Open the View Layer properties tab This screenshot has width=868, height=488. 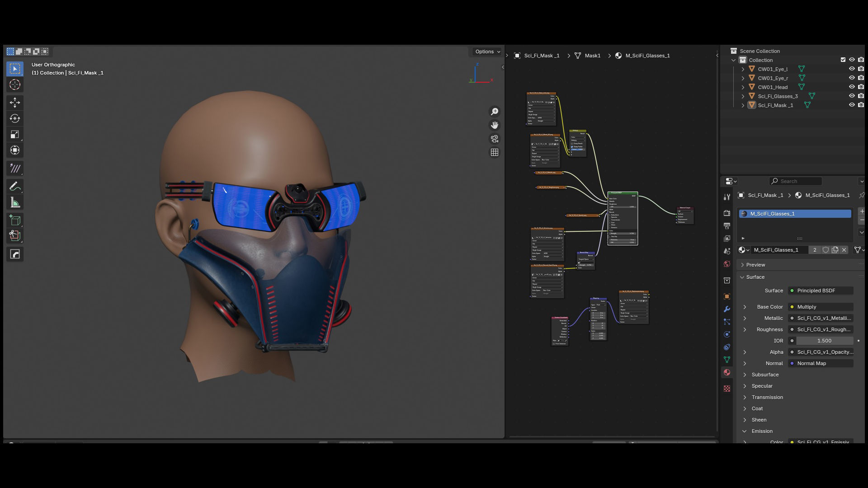pyautogui.click(x=727, y=238)
